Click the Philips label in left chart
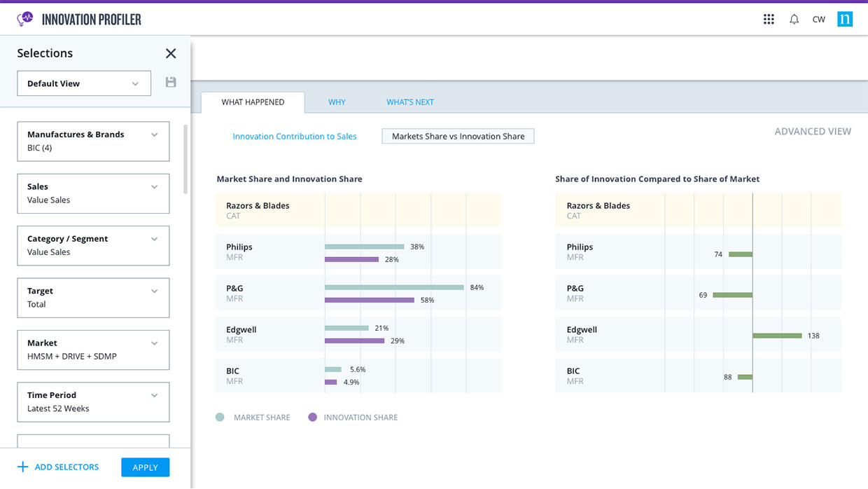The width and height of the screenshot is (868, 489). pos(239,247)
